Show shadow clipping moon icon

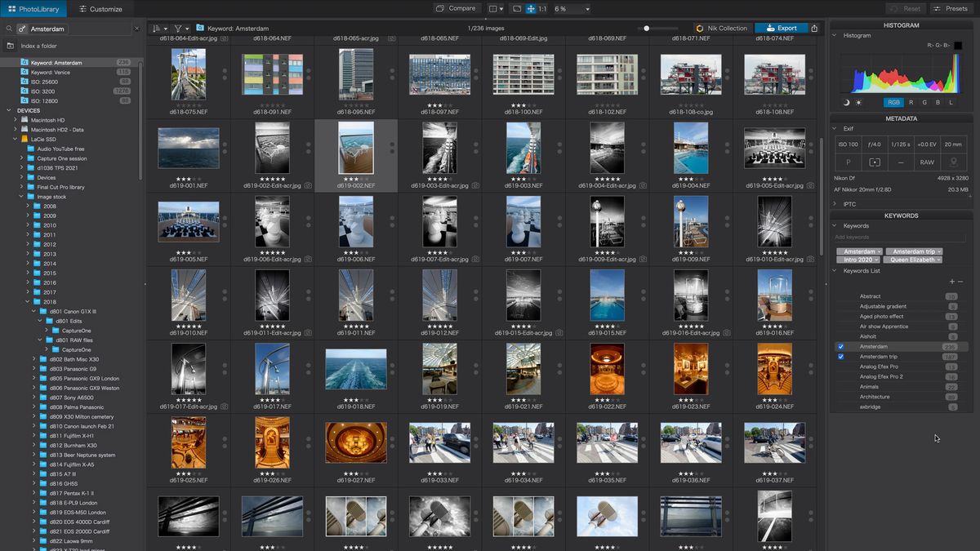(x=846, y=103)
